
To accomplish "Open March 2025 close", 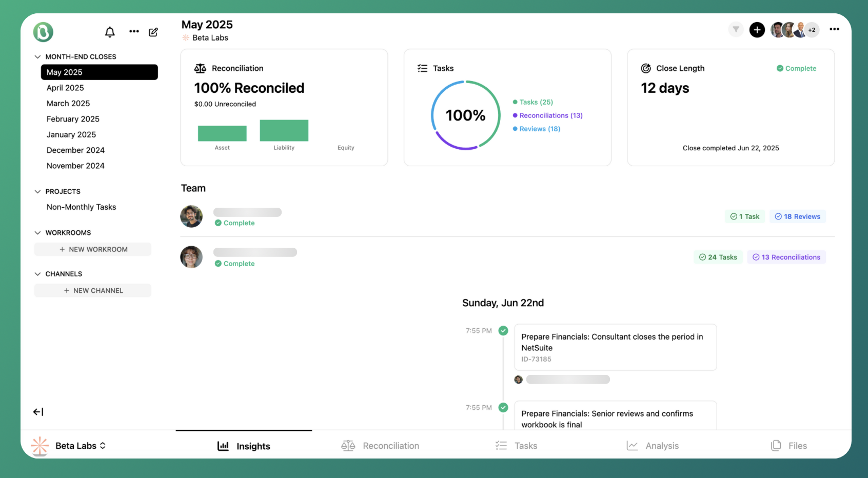I will point(68,104).
